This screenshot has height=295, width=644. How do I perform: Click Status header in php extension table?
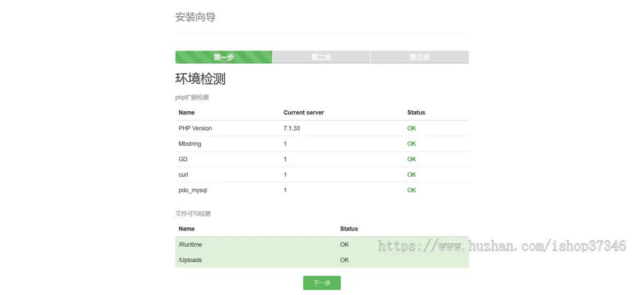click(416, 112)
